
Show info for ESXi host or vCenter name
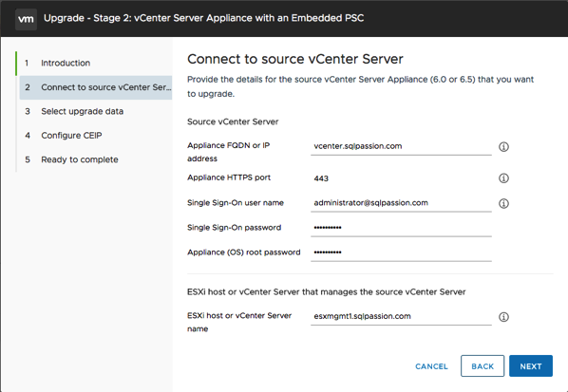[503, 317]
